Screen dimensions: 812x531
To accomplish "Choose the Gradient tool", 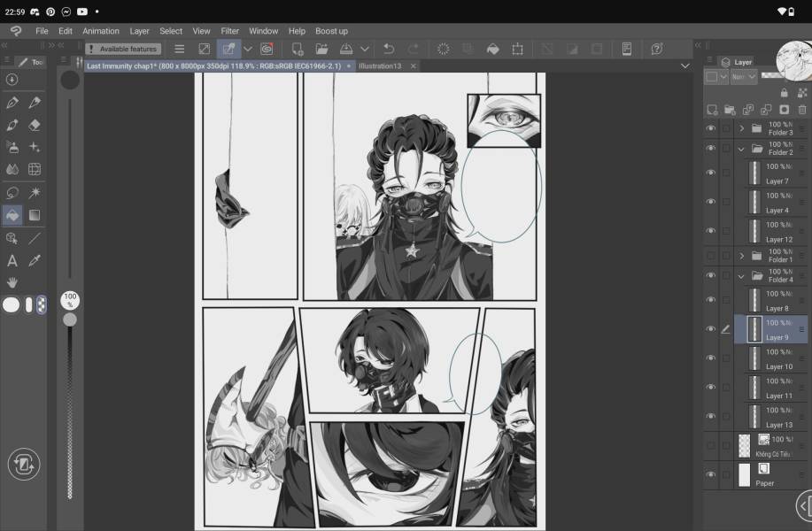I will click(35, 215).
